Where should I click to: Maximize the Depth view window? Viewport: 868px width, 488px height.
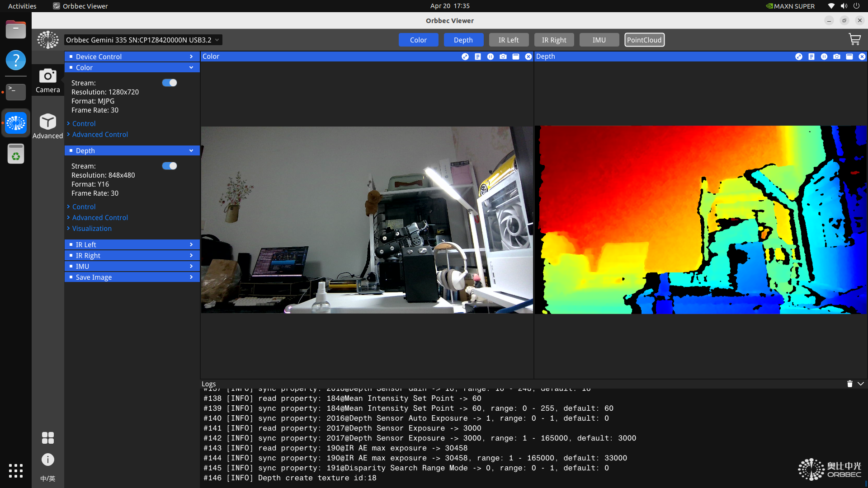click(849, 56)
